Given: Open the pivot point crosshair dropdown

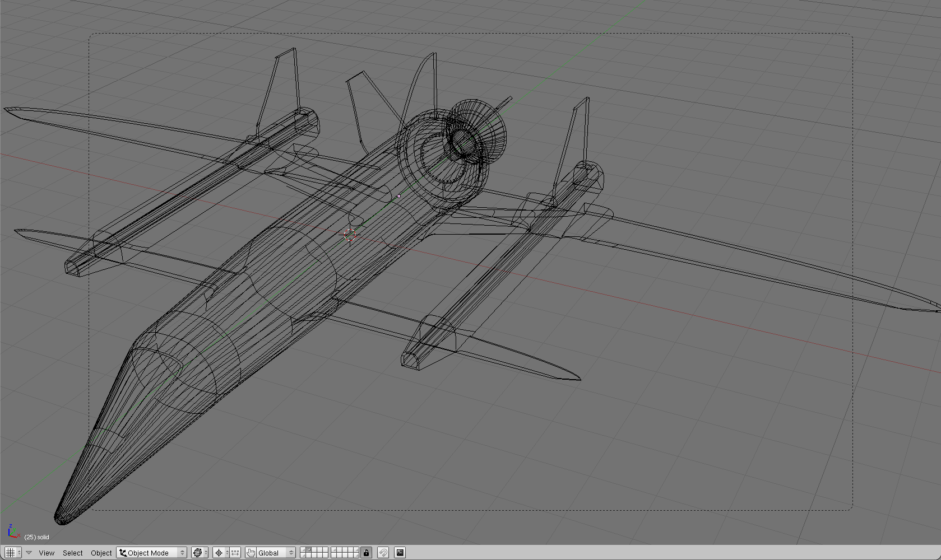Looking at the screenshot, I should pyautogui.click(x=221, y=553).
